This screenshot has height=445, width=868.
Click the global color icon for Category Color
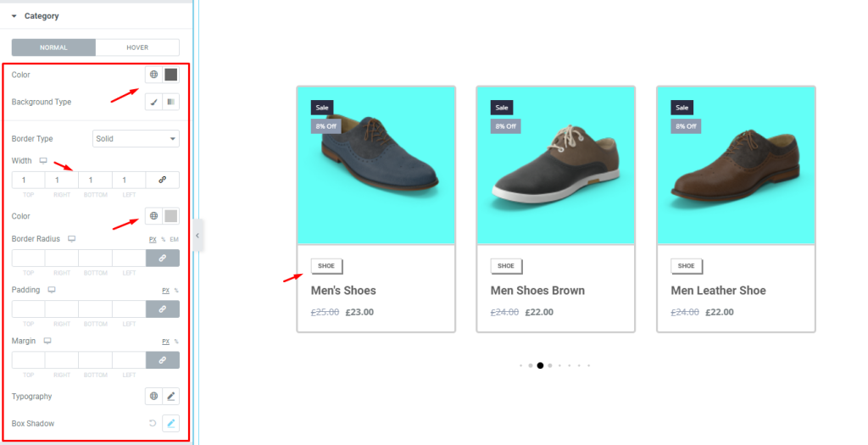point(154,75)
